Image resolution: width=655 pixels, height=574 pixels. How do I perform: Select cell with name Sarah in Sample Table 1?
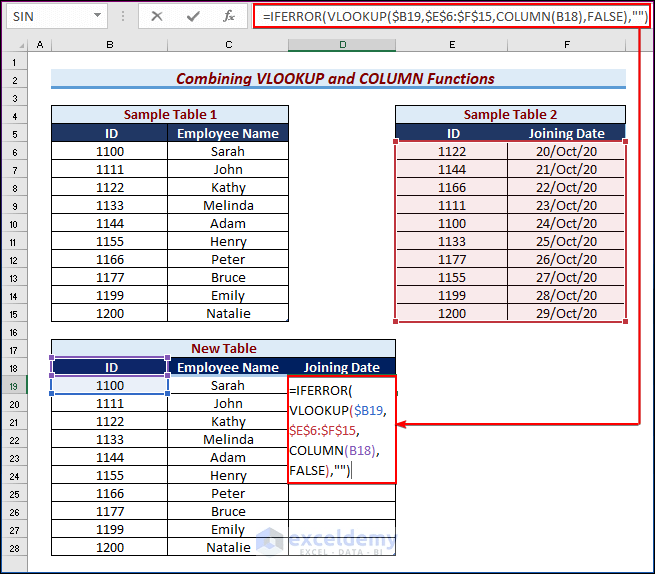click(228, 151)
